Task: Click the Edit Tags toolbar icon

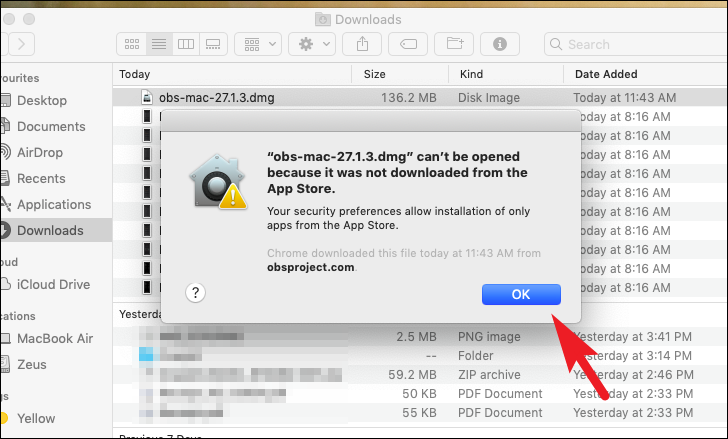Action: (408, 44)
